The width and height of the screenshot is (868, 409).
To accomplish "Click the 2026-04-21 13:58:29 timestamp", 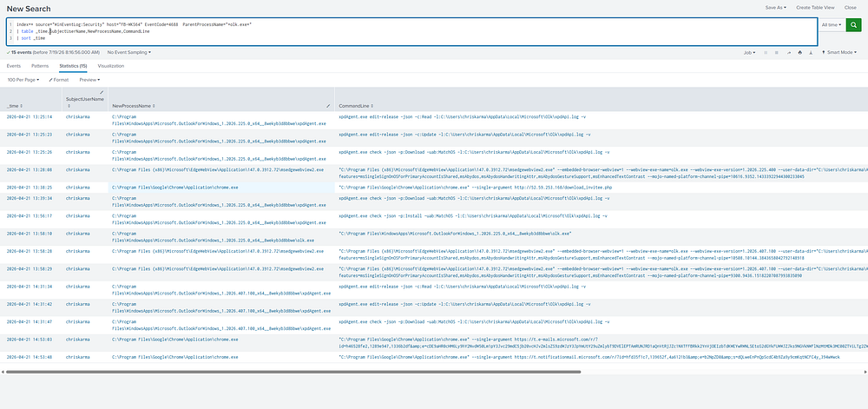I will [x=30, y=268].
